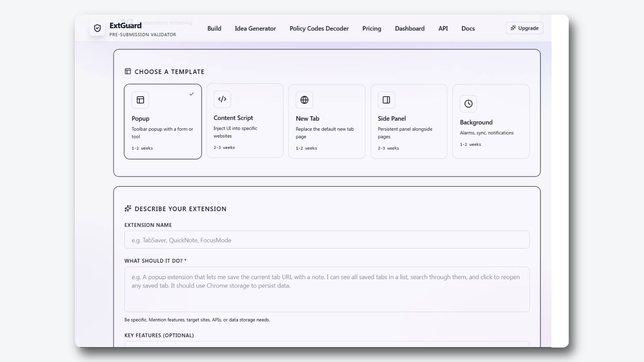Screen dimensions: 644x362
Task: Click the Content Script code icon
Action: coord(222,99)
